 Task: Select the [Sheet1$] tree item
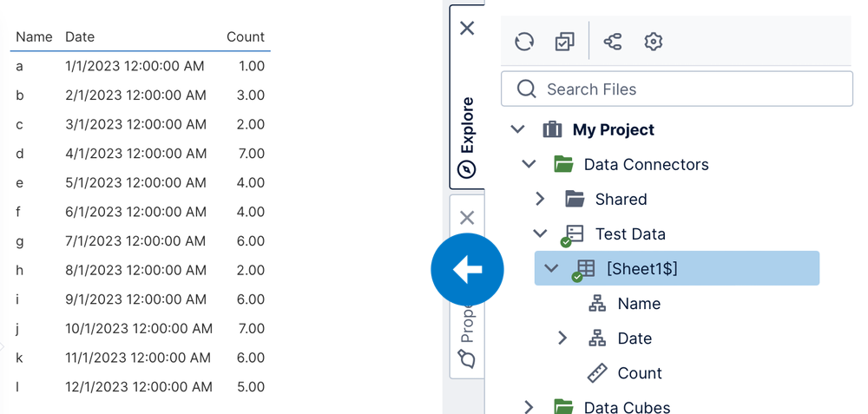coord(676,268)
